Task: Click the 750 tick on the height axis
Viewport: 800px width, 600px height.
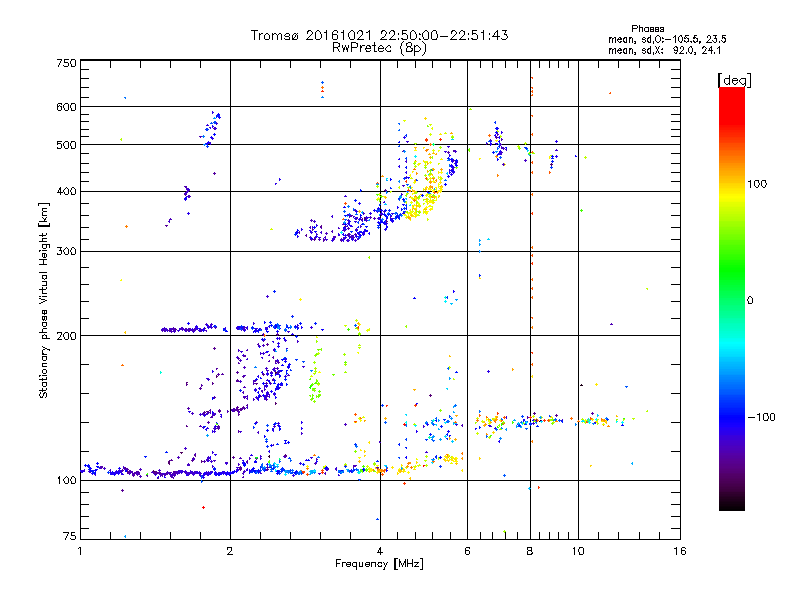Action: click(x=66, y=63)
